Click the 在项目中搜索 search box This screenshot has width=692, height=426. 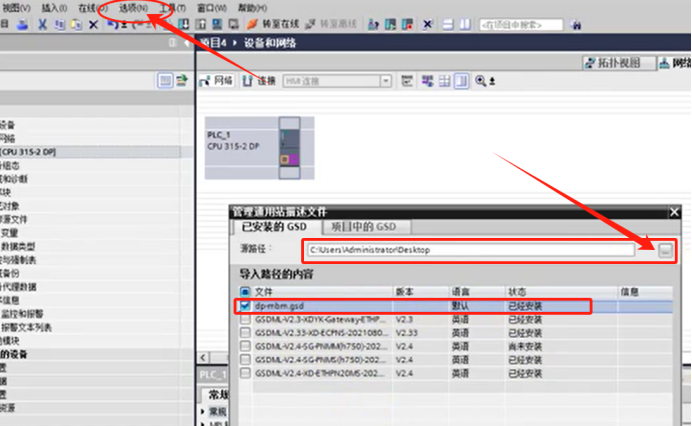tap(521, 25)
